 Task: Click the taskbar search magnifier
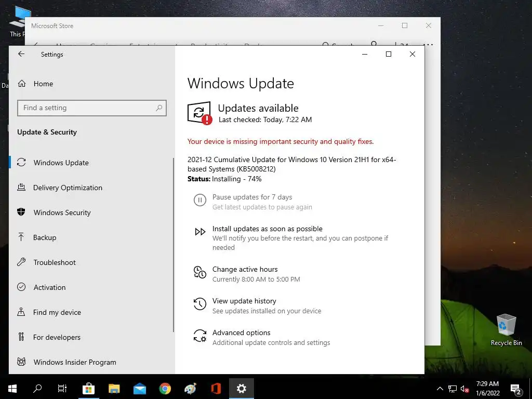[37, 389]
